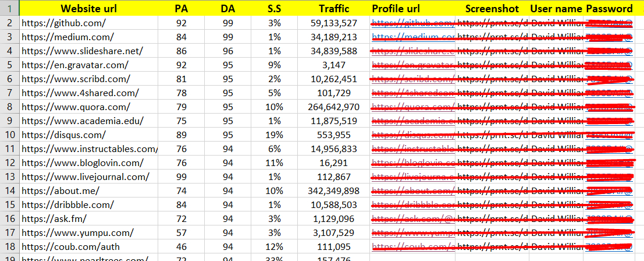644x261 pixels.
Task: Select PA value 46 in coub row
Action: pos(181,246)
